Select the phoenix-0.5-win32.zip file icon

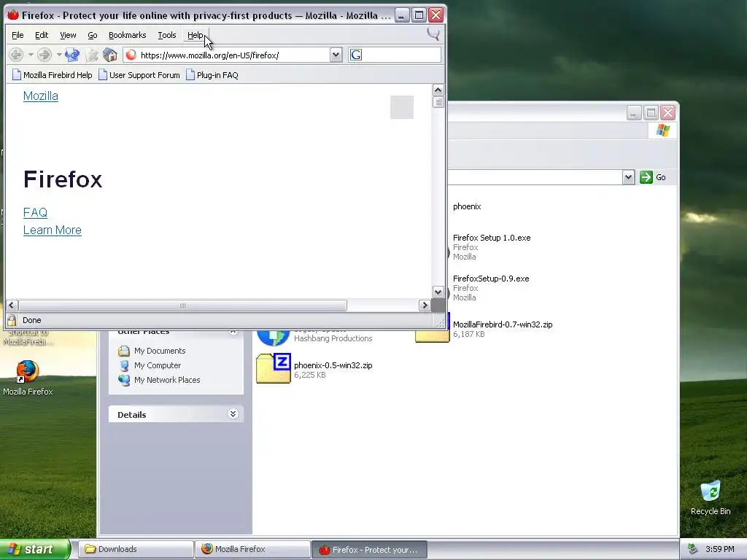coord(274,368)
